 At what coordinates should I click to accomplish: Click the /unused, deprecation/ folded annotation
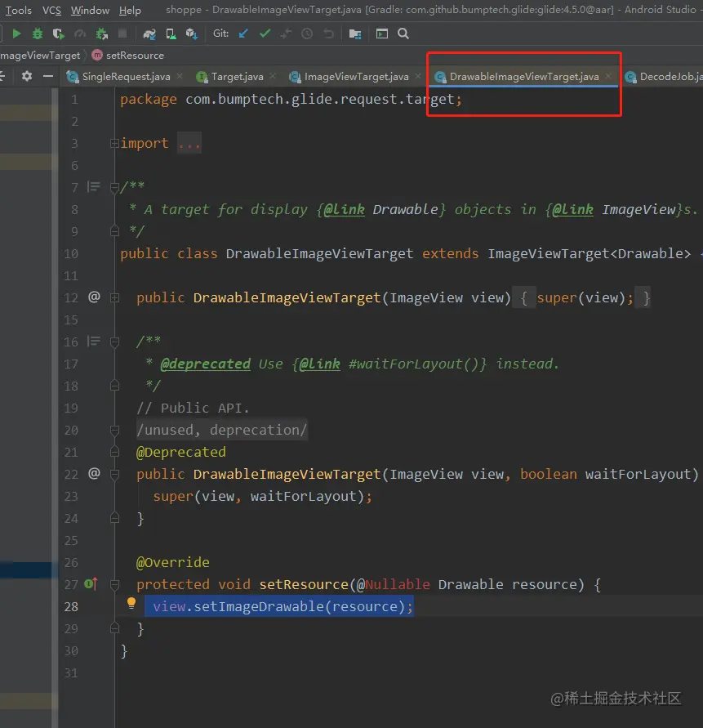click(221, 430)
